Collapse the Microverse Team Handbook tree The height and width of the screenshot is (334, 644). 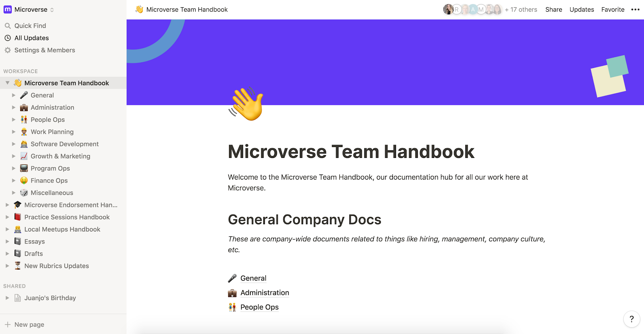point(7,83)
